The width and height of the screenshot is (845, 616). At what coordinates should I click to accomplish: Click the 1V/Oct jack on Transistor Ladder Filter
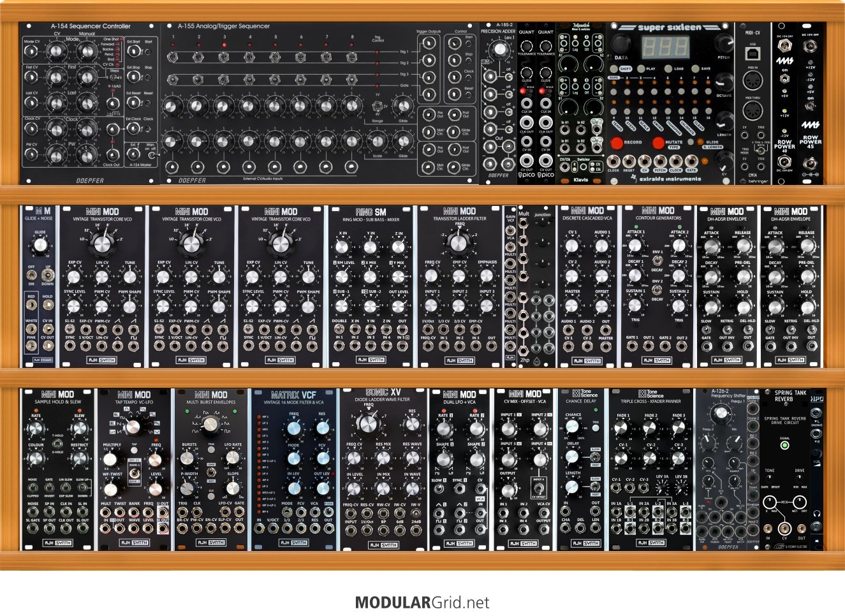428,330
